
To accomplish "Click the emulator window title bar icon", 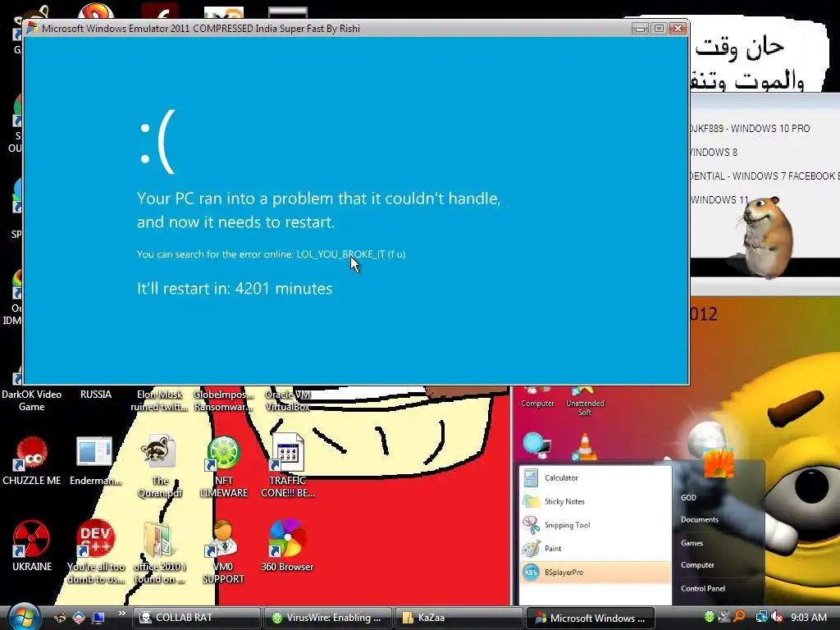I will tap(32, 28).
